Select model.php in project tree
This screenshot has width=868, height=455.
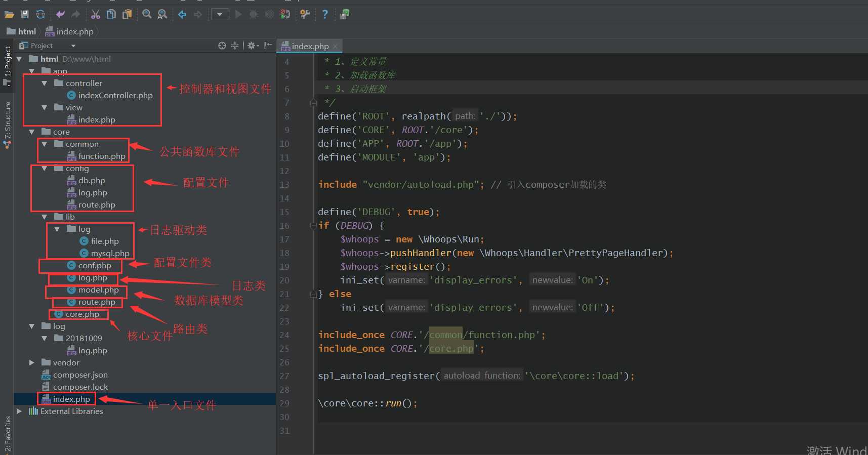[x=93, y=289]
